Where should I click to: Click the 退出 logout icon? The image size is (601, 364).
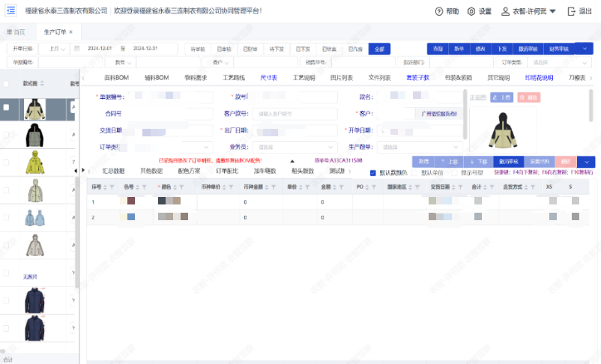(572, 12)
